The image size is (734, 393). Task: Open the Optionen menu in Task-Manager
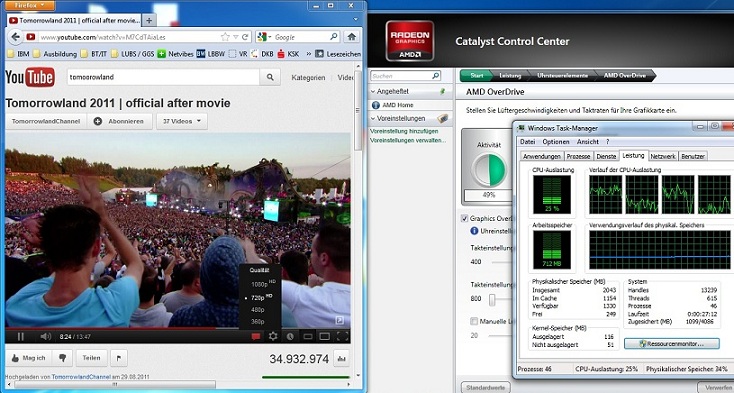556,142
